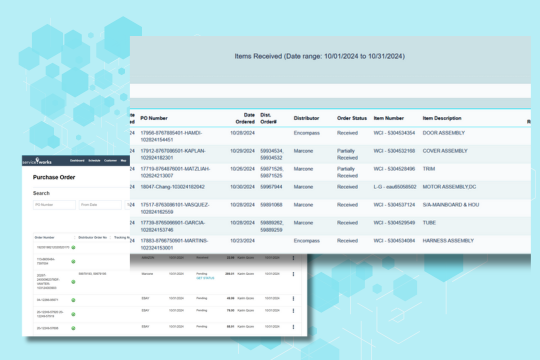
Task: Focus the From Date search field
Action: coord(100,205)
